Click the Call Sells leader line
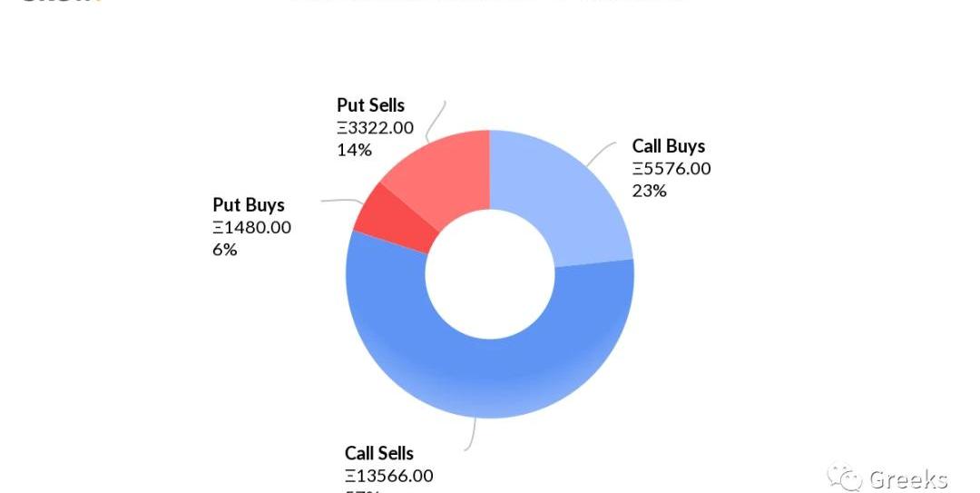 click(472, 436)
